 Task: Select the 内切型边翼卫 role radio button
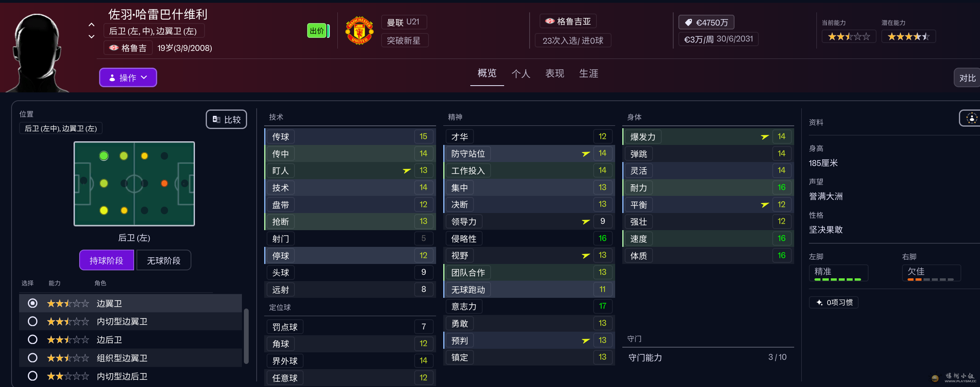pos(33,321)
